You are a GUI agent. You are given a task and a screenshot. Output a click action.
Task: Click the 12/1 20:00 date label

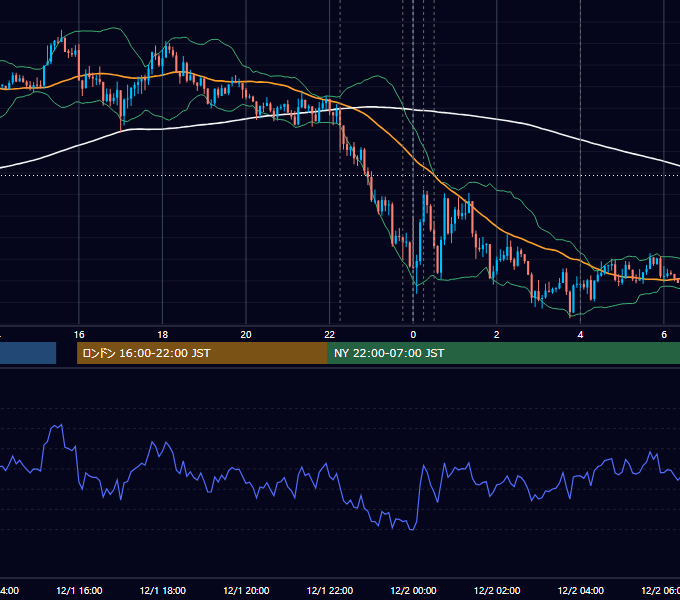point(246,590)
